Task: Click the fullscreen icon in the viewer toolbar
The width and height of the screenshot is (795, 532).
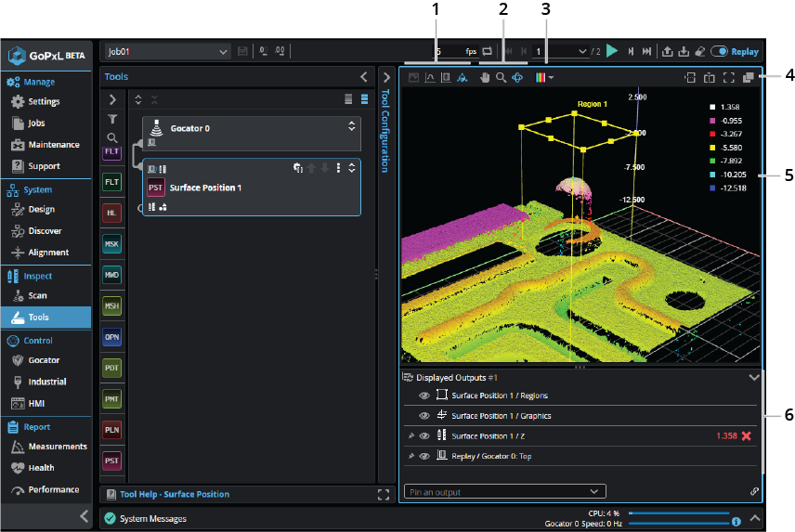Action: 729,78
